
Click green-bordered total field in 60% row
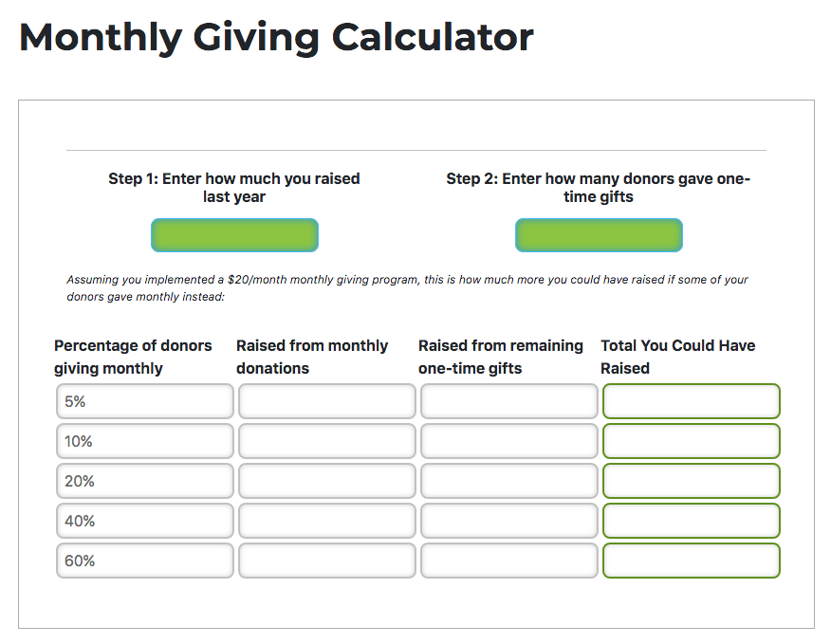(692, 561)
